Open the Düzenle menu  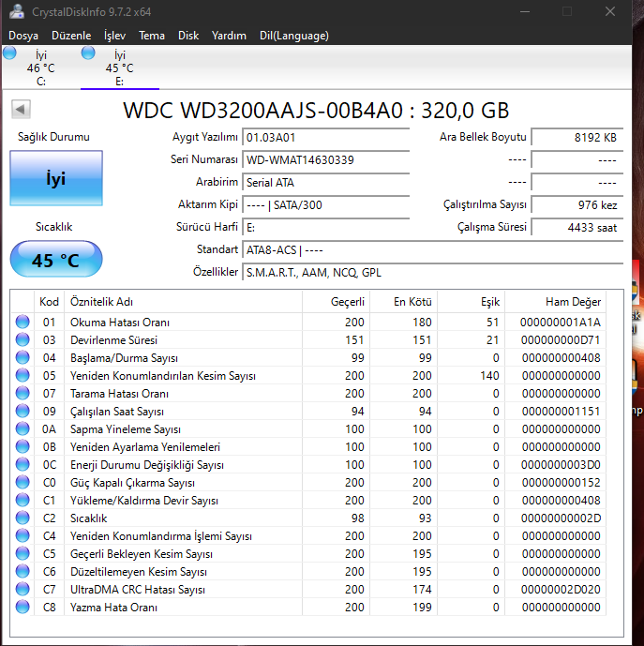pos(71,36)
